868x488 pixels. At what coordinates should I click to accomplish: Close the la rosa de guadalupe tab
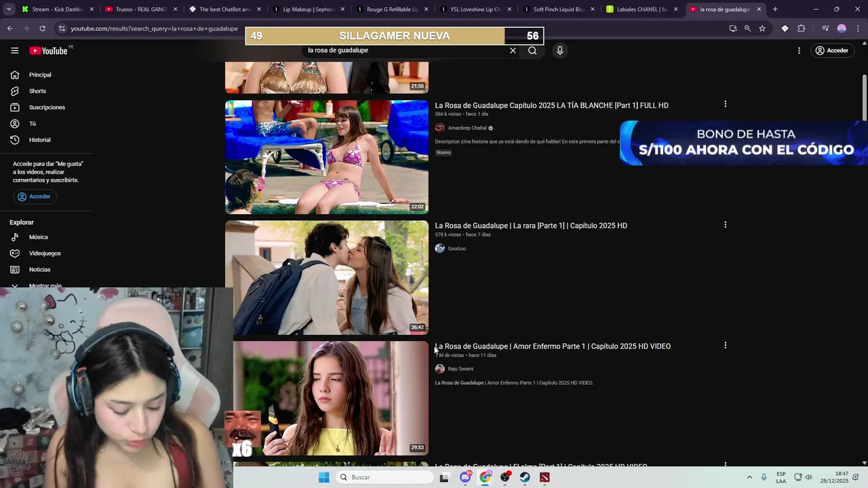click(759, 9)
